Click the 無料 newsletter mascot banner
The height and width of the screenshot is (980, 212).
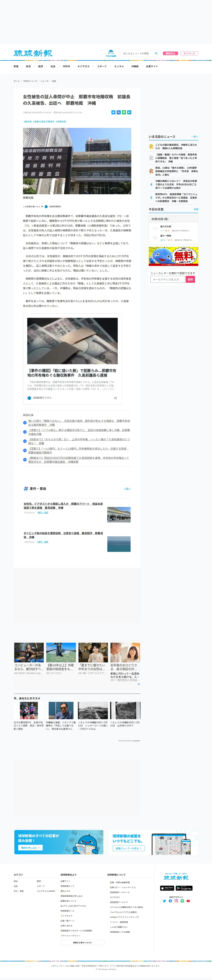(x=173, y=256)
